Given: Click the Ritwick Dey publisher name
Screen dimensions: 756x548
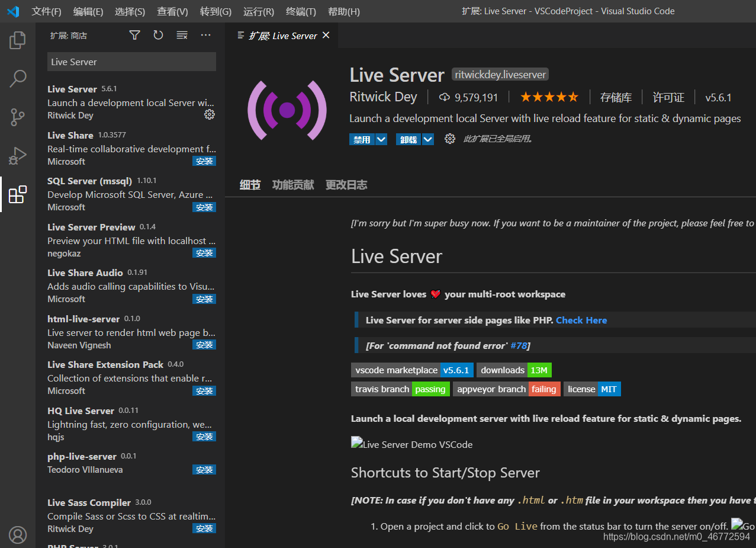Looking at the screenshot, I should [383, 97].
